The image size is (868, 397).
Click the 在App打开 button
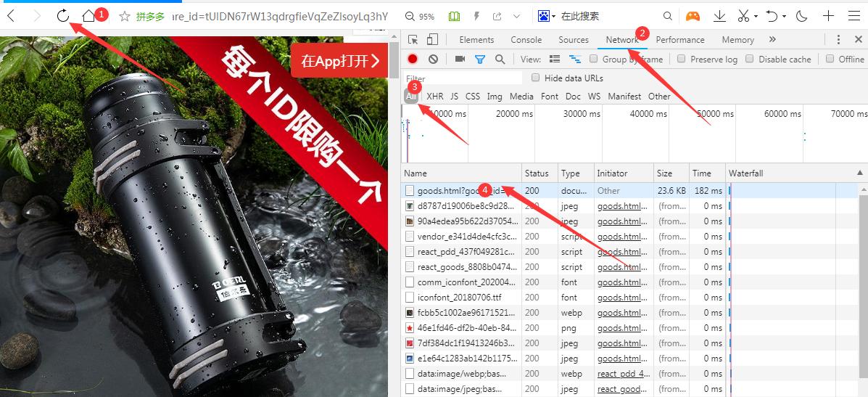pos(340,60)
